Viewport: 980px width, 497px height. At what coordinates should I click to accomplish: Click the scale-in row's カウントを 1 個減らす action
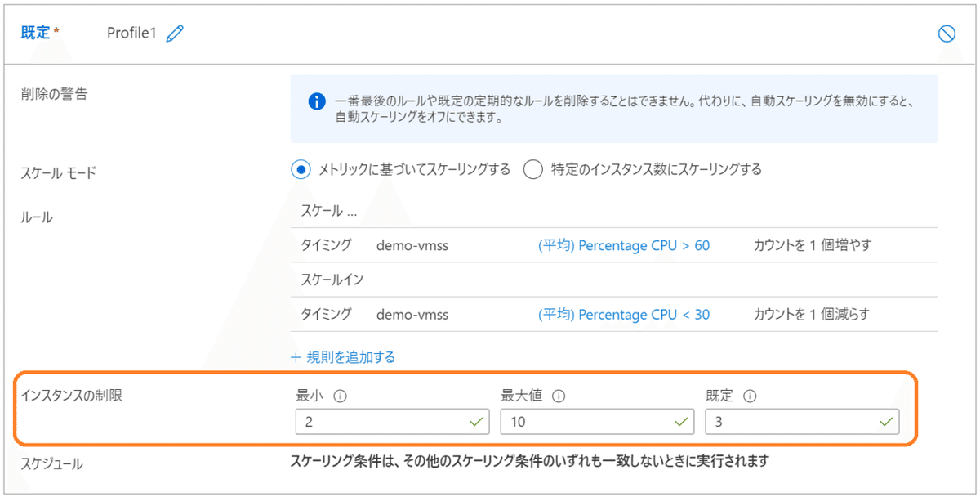(x=812, y=314)
